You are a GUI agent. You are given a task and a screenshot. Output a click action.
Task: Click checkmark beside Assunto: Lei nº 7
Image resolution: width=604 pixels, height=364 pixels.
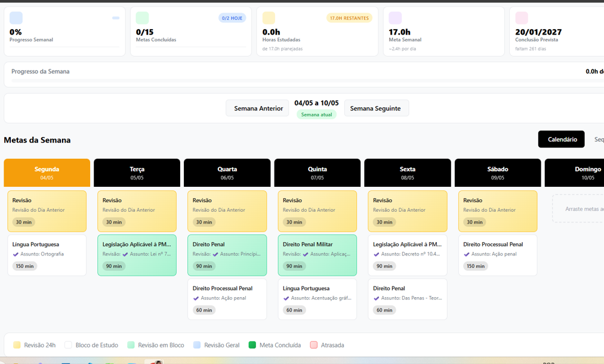tap(125, 254)
